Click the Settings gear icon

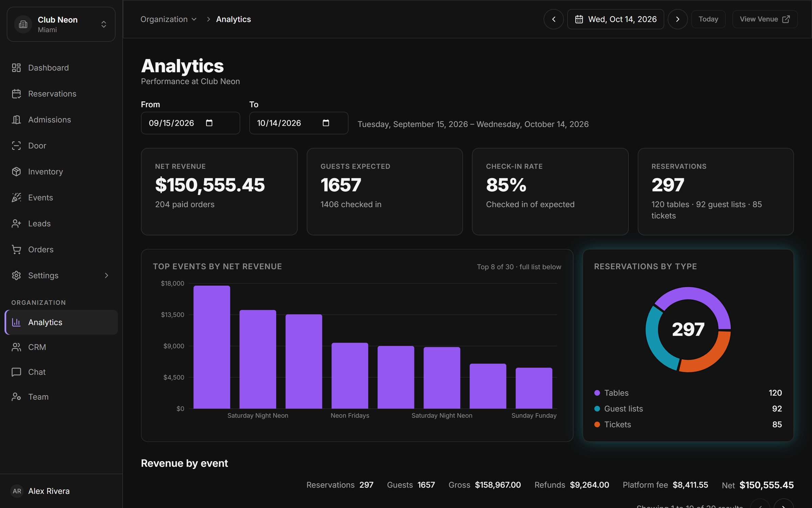click(x=16, y=275)
